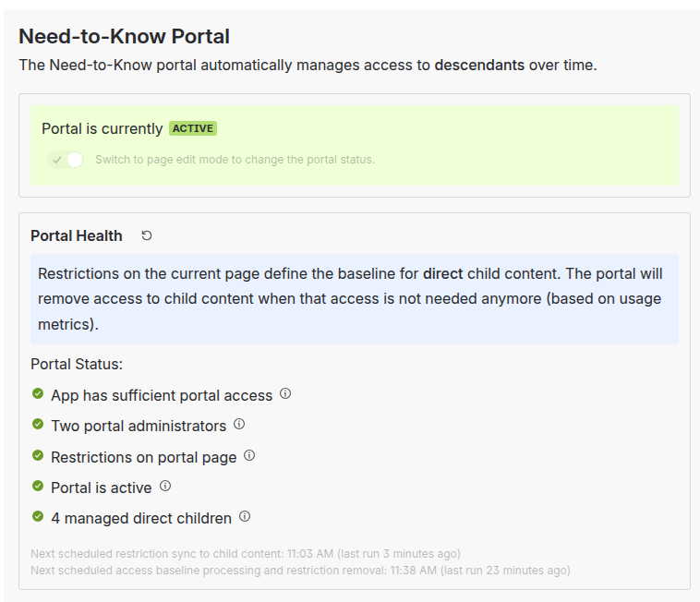View info for 4 managed direct children
700x602 pixels.
(245, 517)
